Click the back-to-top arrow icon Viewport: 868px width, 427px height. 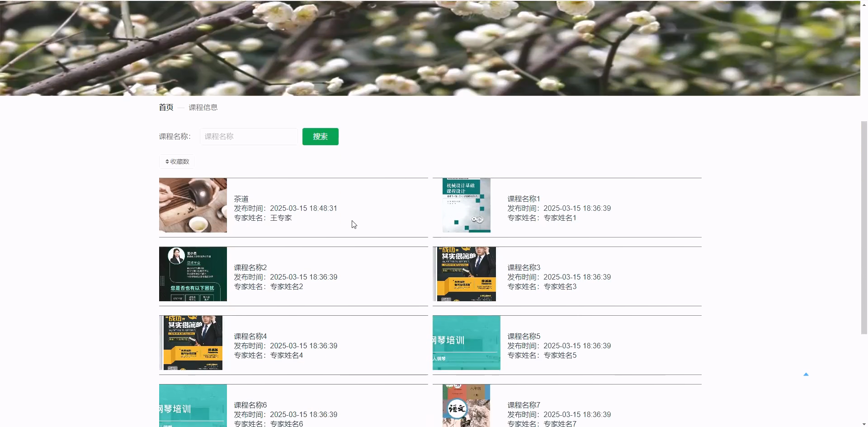click(806, 374)
